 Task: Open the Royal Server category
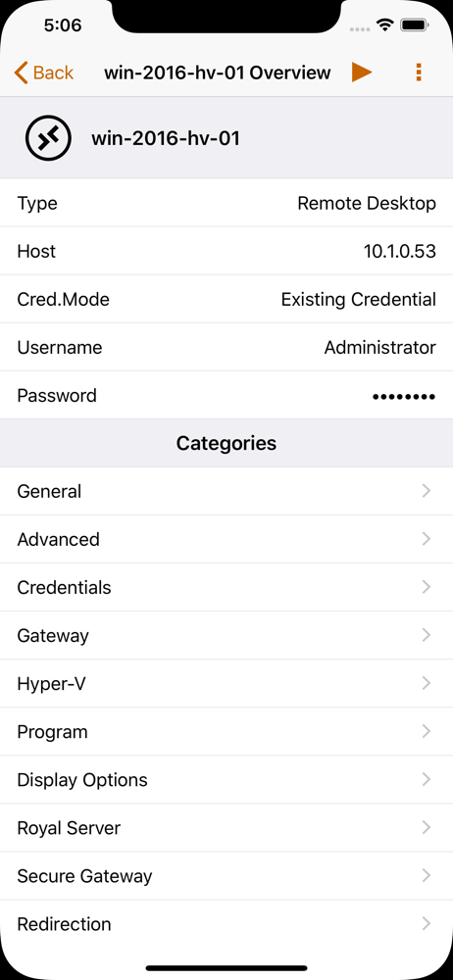coord(226,828)
